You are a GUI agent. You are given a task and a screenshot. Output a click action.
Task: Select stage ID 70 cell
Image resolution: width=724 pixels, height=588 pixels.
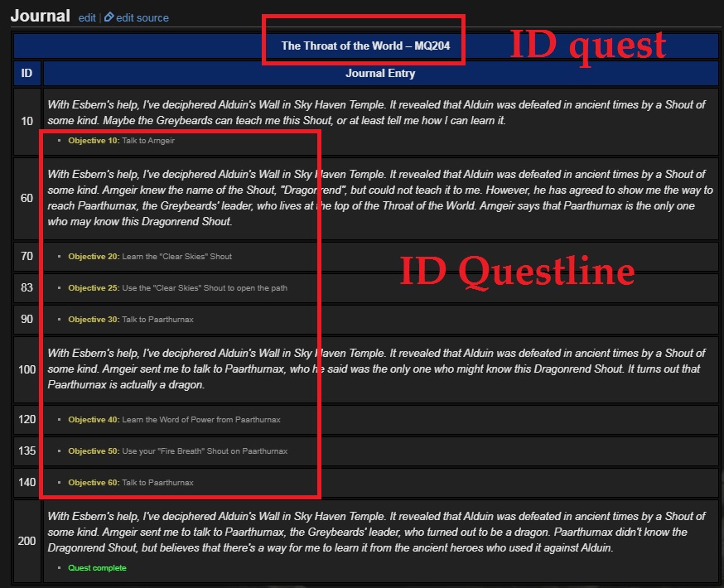click(27, 256)
